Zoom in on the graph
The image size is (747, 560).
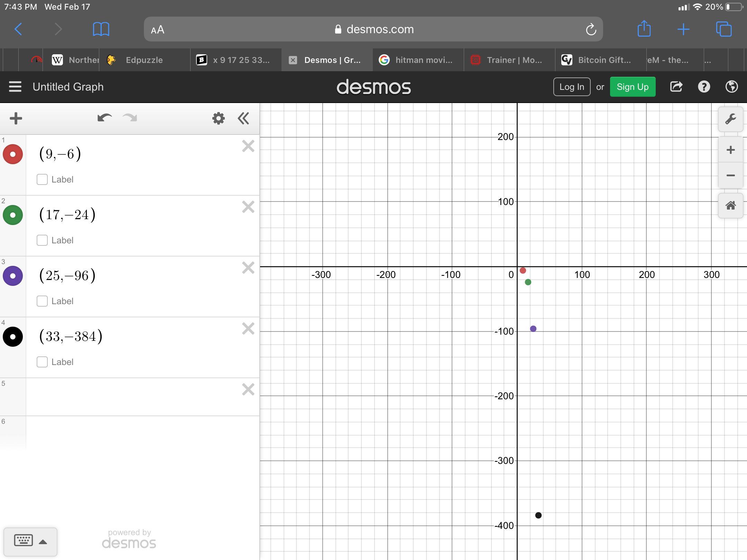click(730, 150)
